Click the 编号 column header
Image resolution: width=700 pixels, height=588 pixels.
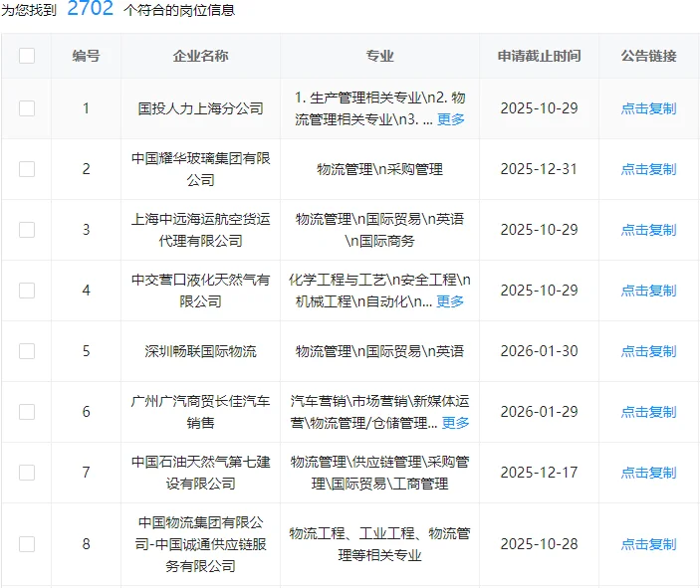(86, 56)
